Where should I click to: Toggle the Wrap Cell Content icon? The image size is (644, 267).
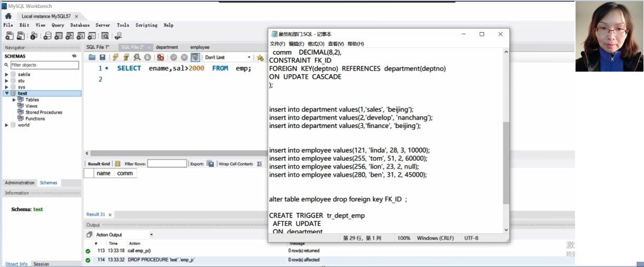259,164
